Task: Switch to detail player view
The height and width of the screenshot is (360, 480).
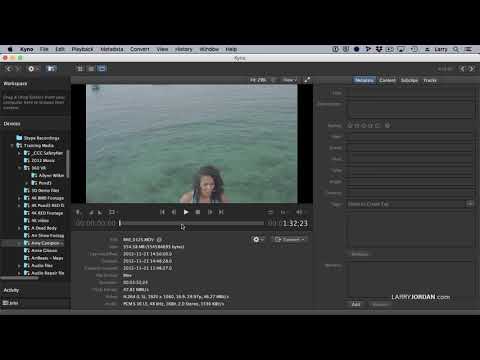Action: pos(102,69)
